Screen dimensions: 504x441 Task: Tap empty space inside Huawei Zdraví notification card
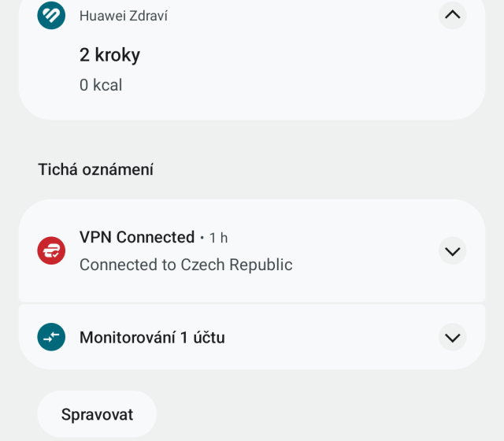point(315,71)
